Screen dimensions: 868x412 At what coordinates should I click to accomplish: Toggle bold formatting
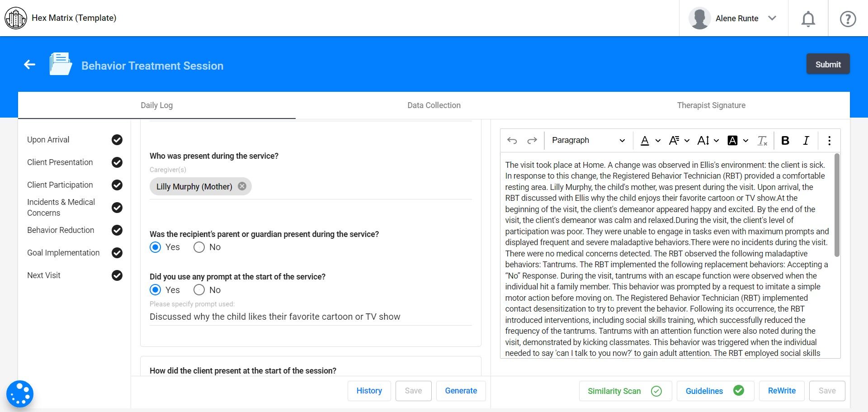coord(785,141)
